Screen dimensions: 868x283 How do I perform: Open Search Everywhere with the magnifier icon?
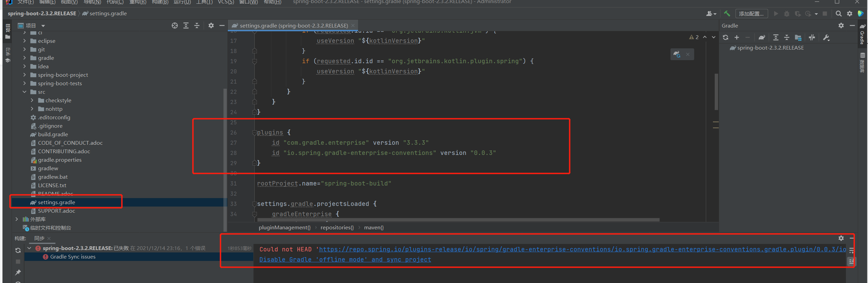(x=839, y=14)
